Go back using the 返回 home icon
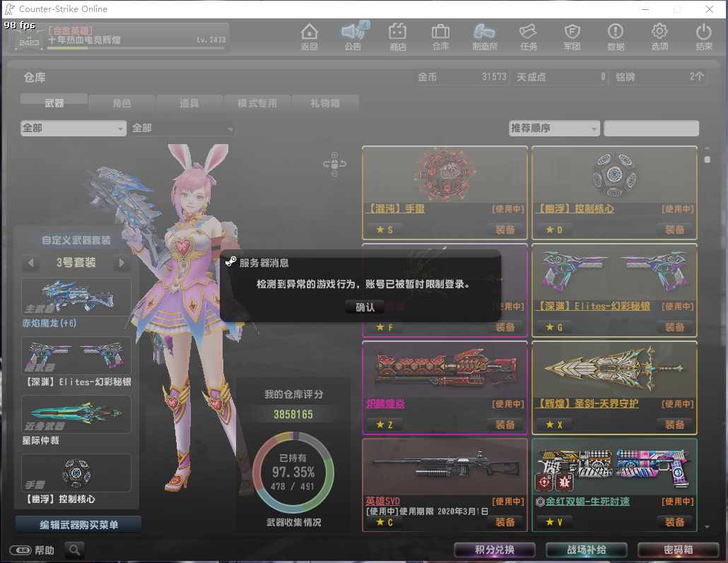Image resolution: width=728 pixels, height=563 pixels. click(x=309, y=37)
